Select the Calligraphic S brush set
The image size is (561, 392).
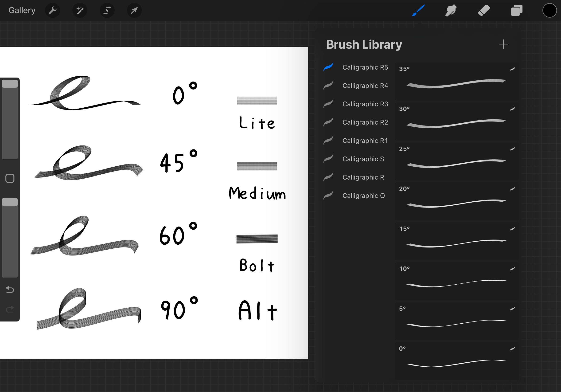tap(363, 159)
